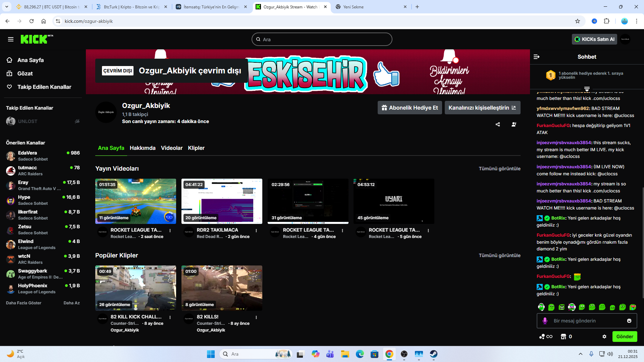Open the UNLOST followed channel
The height and width of the screenshot is (362, 644).
pyautogui.click(x=43, y=121)
